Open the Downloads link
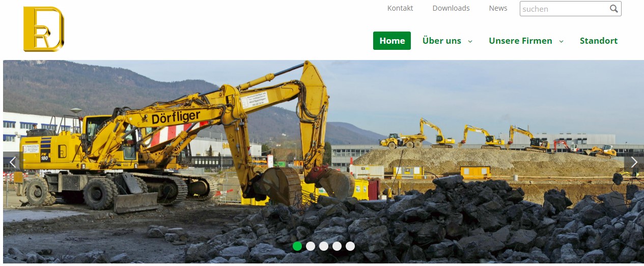This screenshot has width=644, height=266. coord(451,8)
